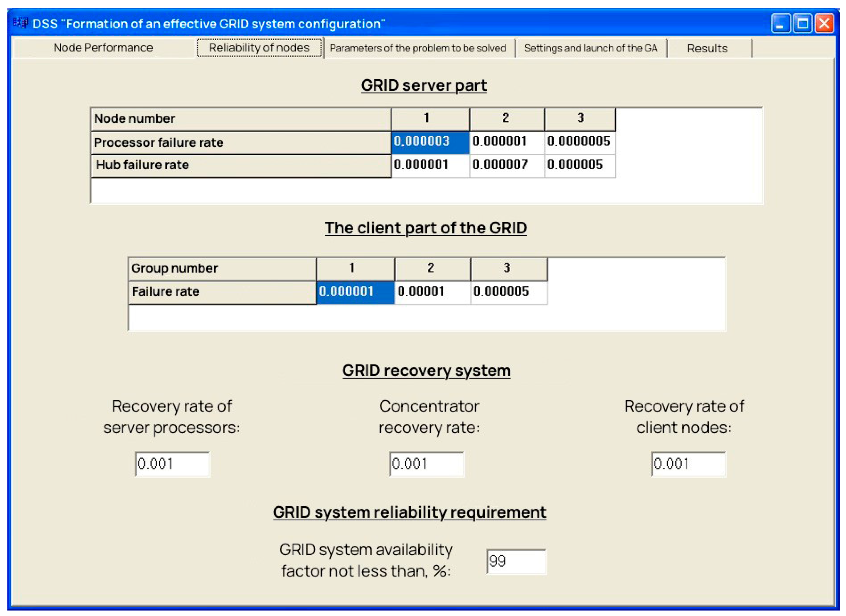The width and height of the screenshot is (846, 616).
Task: Click the DSS application icon in the title bar
Action: click(x=21, y=23)
